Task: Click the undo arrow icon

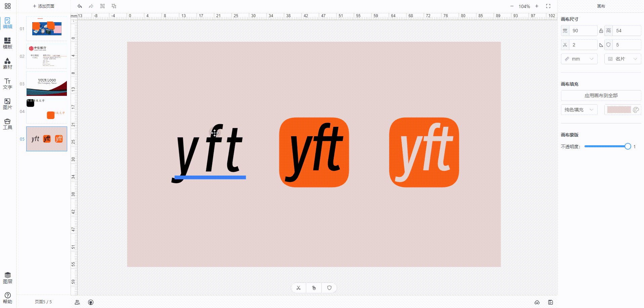Action: tap(80, 6)
